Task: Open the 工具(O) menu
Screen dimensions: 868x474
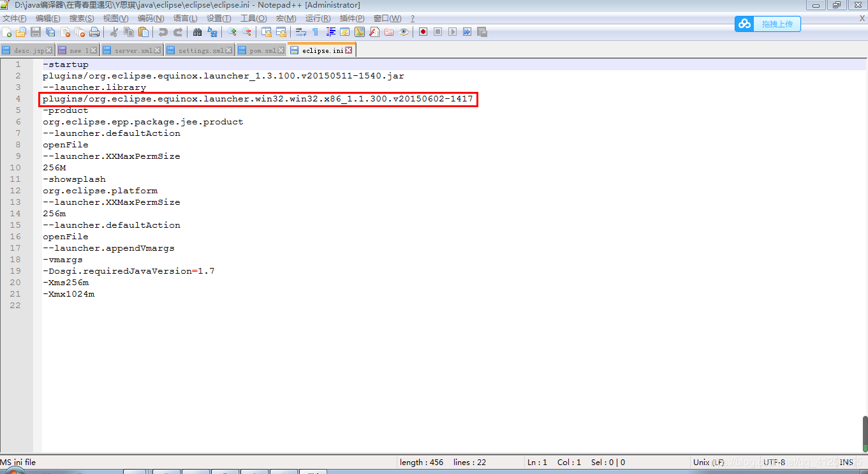Action: [253, 19]
